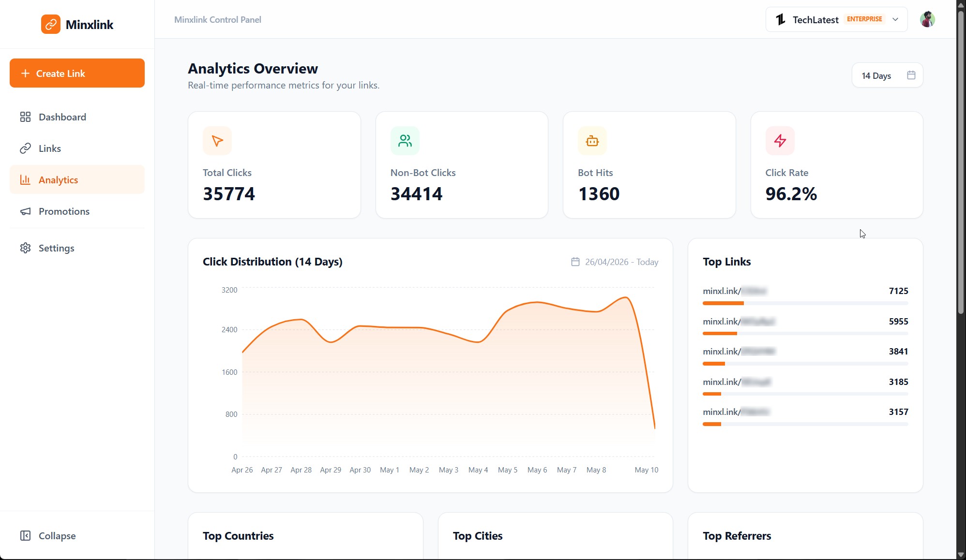Select the Analytics menu item
The height and width of the screenshot is (560, 966).
(77, 180)
